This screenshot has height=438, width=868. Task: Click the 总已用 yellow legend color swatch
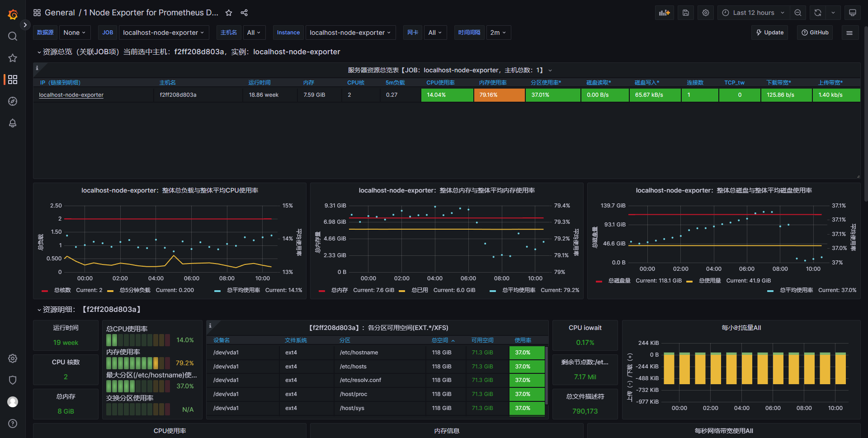click(x=402, y=291)
